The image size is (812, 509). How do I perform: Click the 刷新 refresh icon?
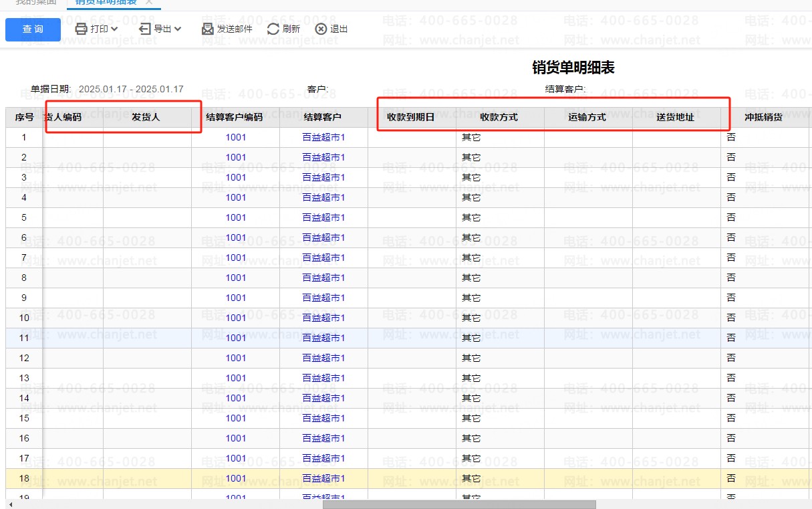pos(273,29)
